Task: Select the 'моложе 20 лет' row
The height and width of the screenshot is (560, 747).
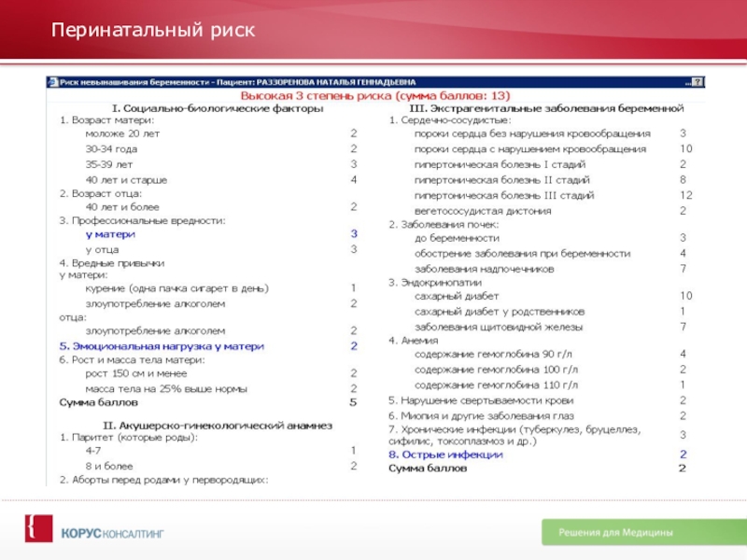Action: point(122,133)
